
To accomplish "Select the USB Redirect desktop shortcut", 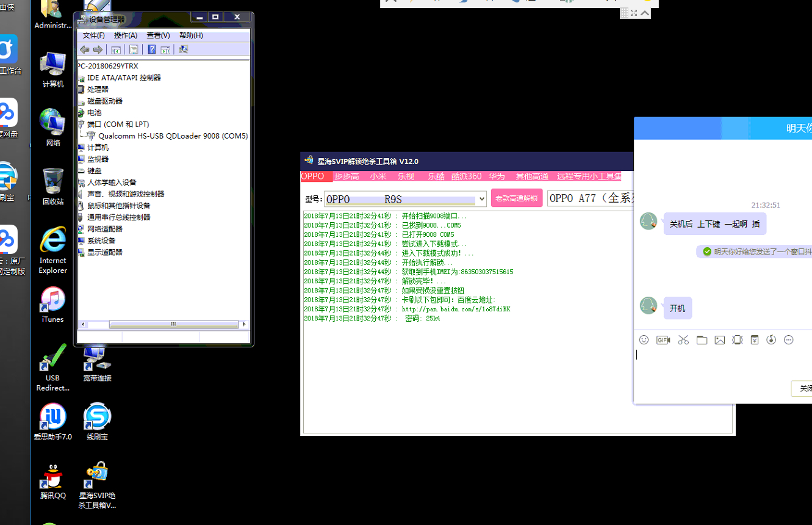I will (x=53, y=368).
